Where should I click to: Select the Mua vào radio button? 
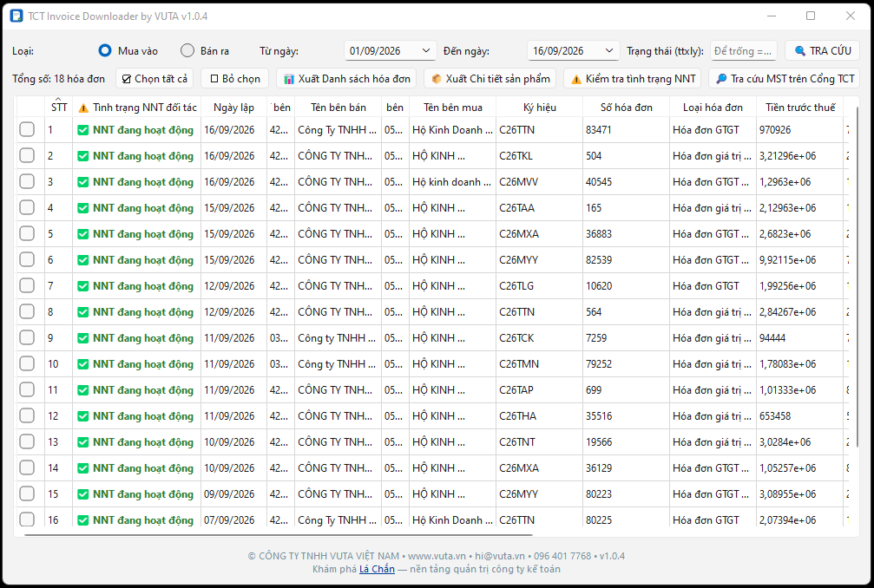pos(105,50)
